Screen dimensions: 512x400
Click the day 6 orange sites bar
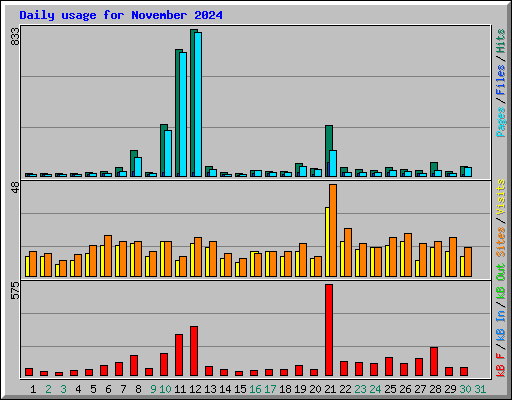tap(108, 256)
